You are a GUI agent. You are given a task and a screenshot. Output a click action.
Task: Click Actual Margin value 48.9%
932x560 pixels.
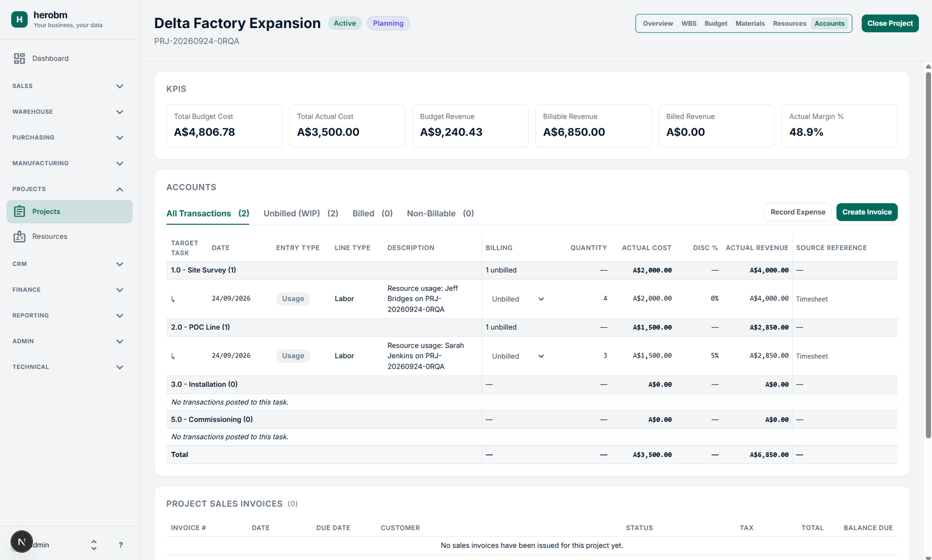click(x=806, y=132)
